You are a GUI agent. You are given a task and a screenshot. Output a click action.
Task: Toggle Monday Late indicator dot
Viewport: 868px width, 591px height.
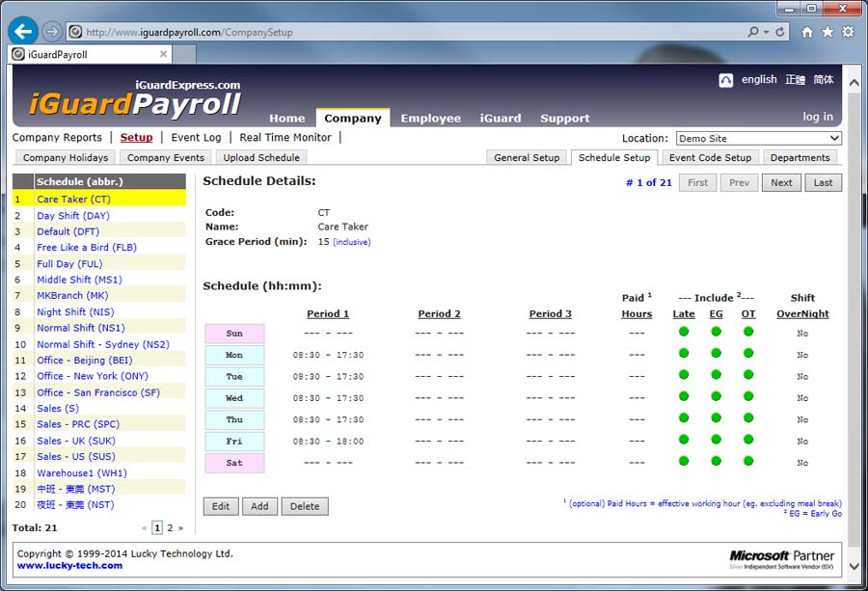point(684,353)
